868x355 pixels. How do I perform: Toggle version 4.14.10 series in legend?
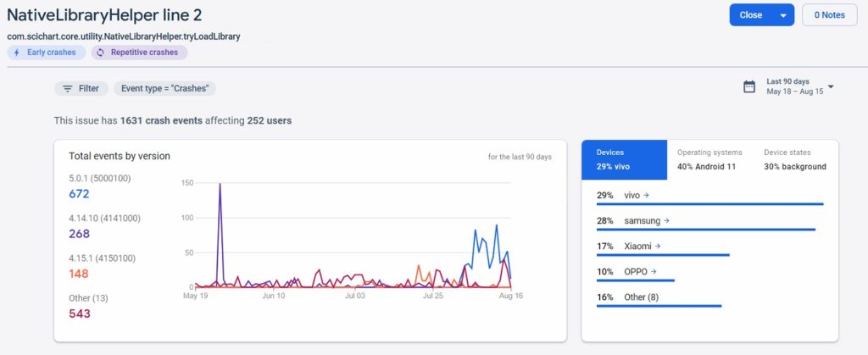(x=104, y=219)
